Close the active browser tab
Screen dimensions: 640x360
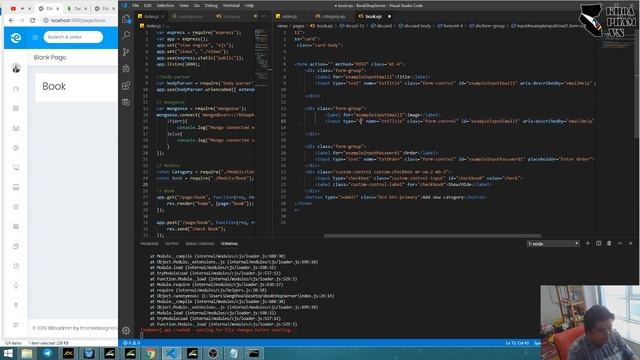58,8
